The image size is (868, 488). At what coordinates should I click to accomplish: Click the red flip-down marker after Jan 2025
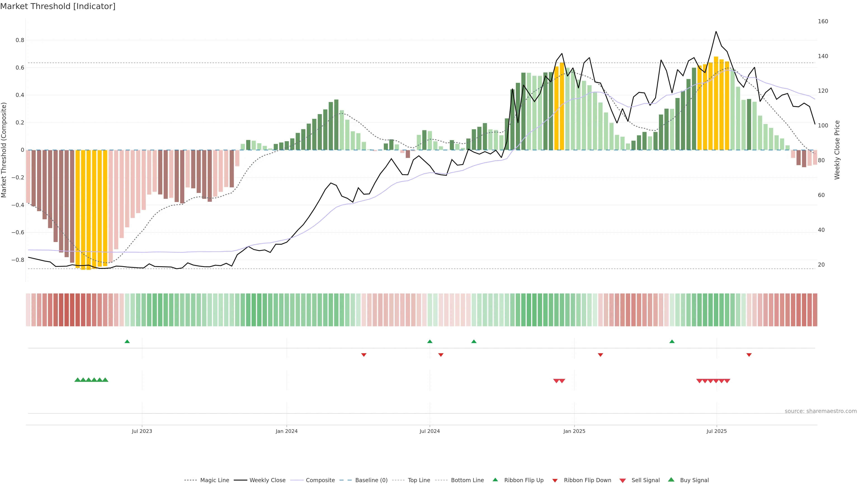(x=600, y=355)
